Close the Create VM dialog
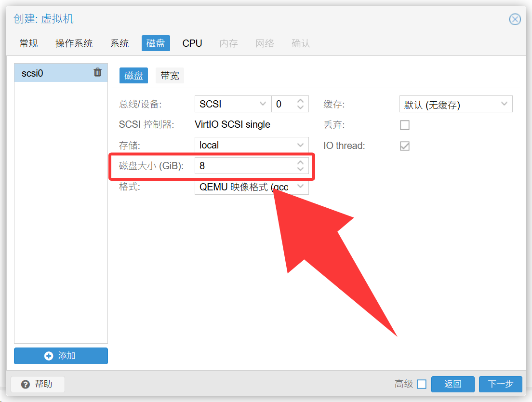 point(515,19)
